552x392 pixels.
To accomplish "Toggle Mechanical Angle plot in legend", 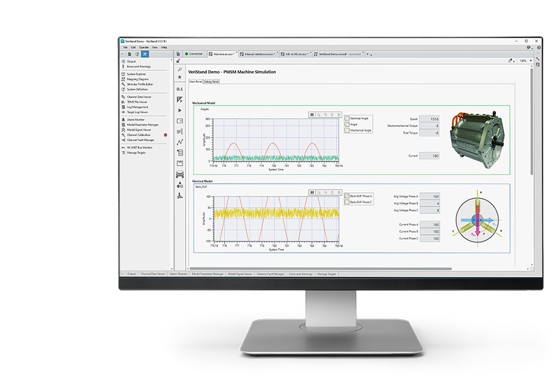I will tap(347, 130).
